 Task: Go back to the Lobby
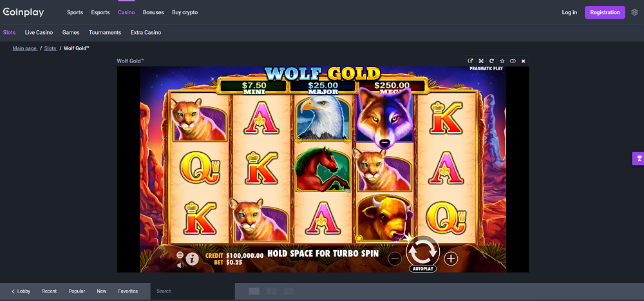(21, 291)
